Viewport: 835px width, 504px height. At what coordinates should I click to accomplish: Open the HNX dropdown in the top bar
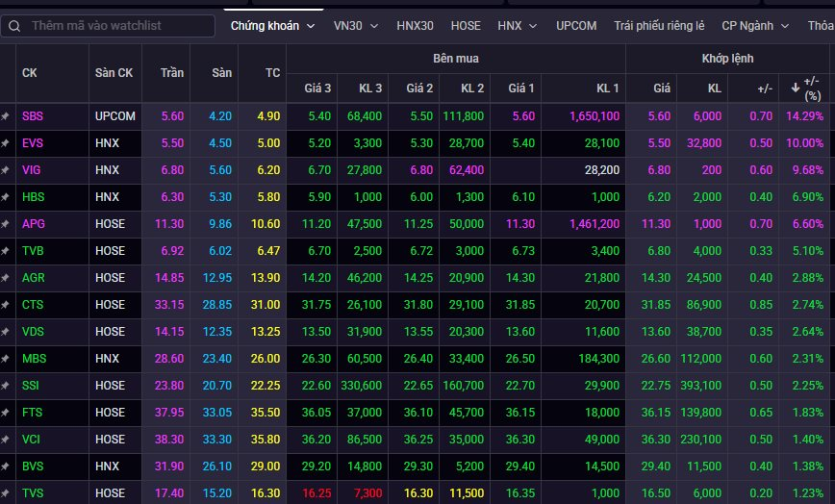click(x=516, y=26)
